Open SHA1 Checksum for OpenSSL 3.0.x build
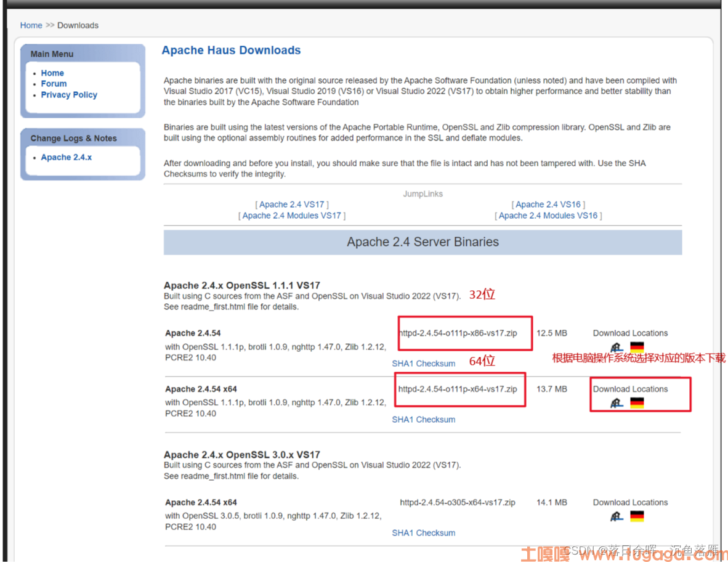 coord(423,533)
